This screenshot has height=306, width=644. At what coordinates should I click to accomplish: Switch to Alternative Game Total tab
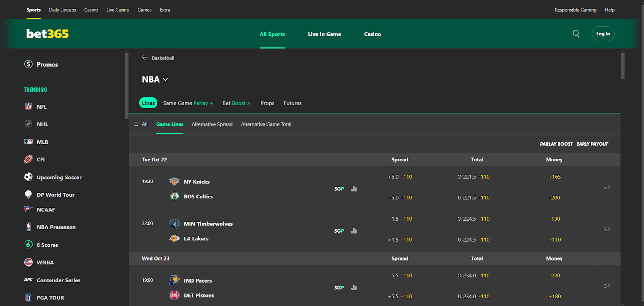click(x=266, y=124)
